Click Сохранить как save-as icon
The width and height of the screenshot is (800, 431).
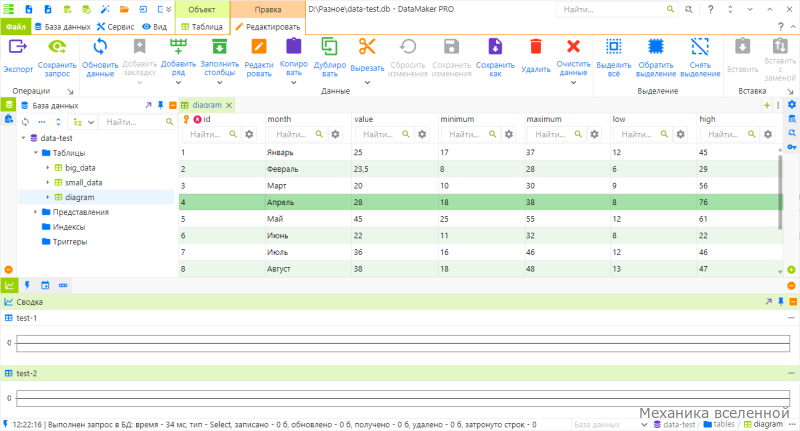pos(495,46)
